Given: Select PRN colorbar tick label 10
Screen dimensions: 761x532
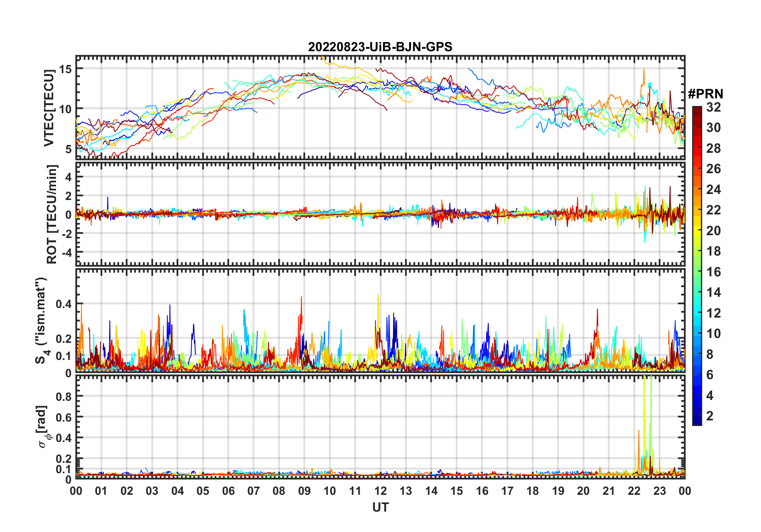Looking at the screenshot, I should [713, 334].
